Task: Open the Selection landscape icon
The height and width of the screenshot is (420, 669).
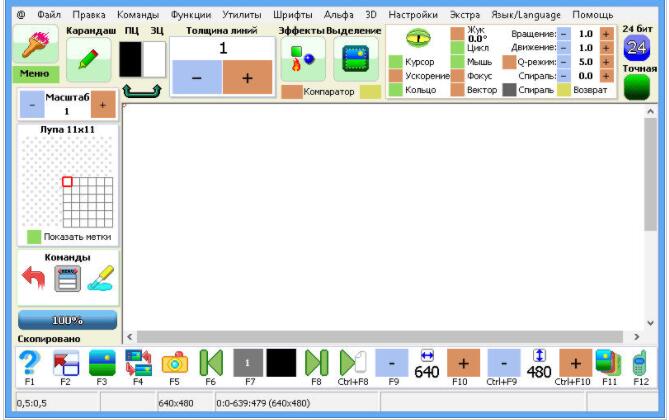Action: pos(355,59)
